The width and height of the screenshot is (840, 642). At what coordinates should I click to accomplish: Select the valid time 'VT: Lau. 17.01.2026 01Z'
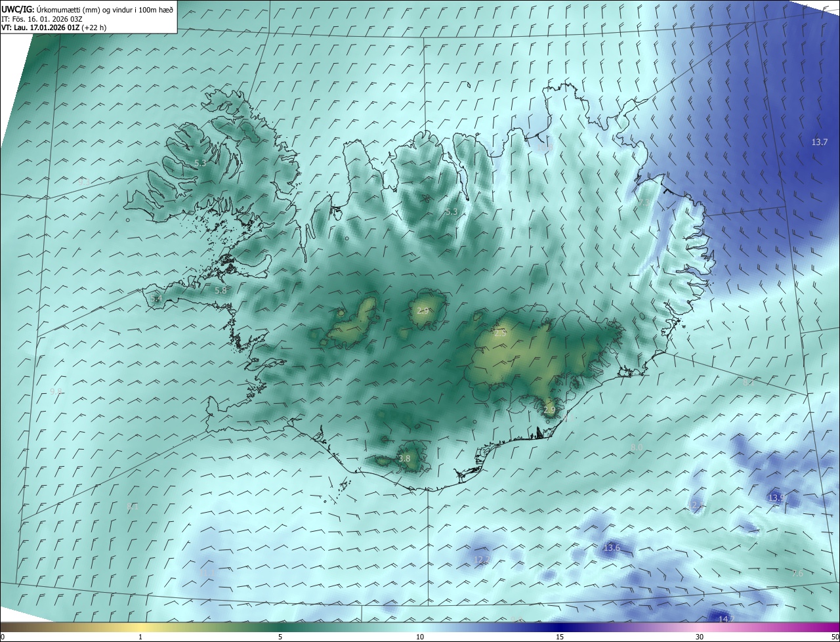[x=40, y=28]
